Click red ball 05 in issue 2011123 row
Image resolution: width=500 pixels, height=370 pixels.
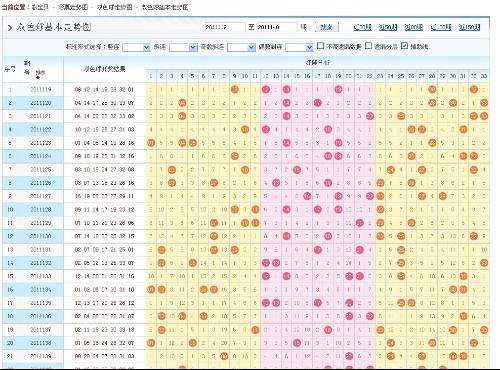pyautogui.click(x=193, y=143)
